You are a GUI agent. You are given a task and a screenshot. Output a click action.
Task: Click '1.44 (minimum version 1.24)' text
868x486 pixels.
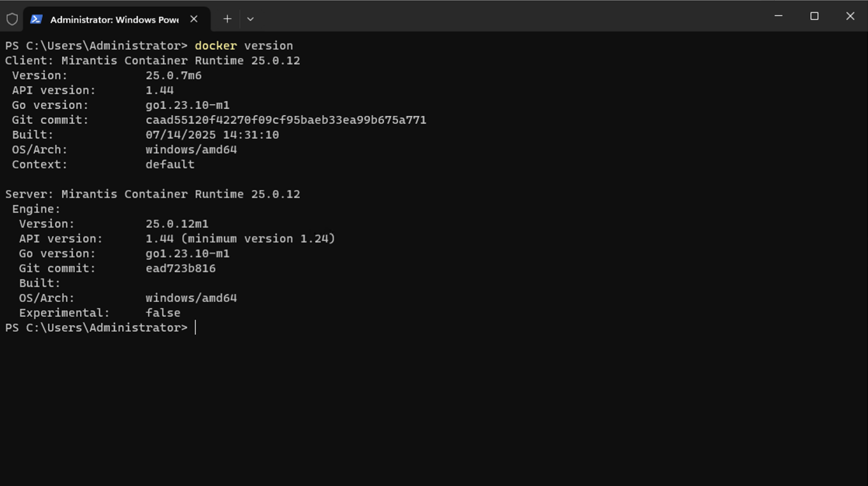240,239
